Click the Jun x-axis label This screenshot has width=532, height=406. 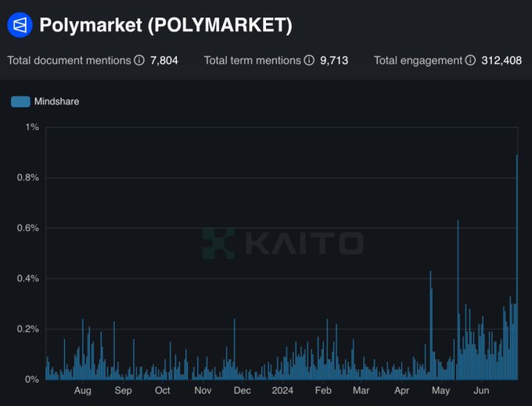[481, 390]
